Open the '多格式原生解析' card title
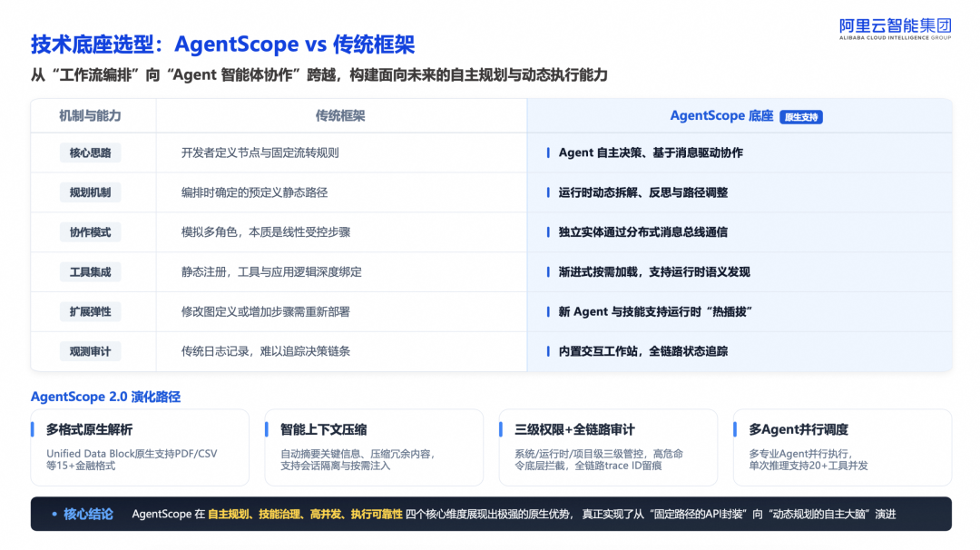The image size is (980, 550). click(89, 429)
